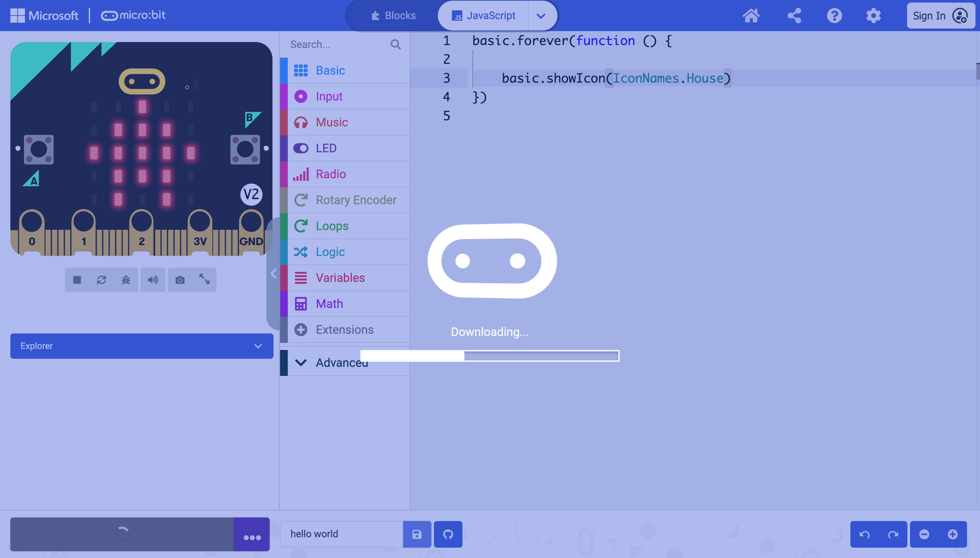
Task: Open the Radio toolbox category
Action: tap(345, 174)
